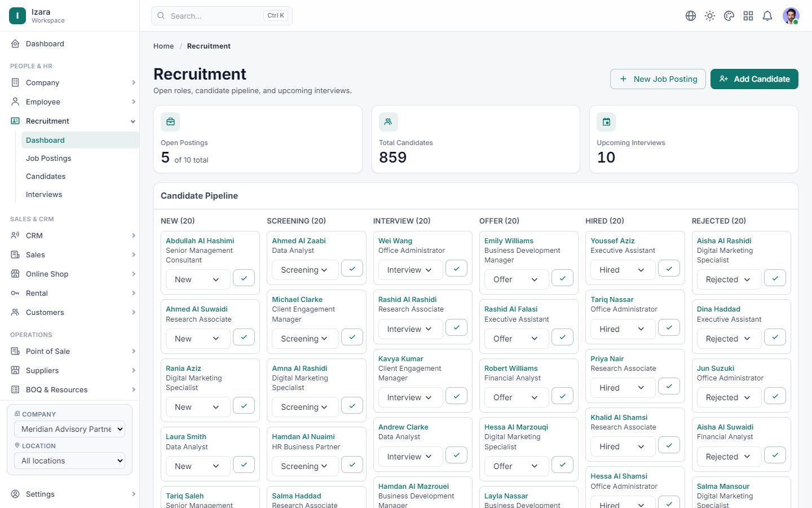The width and height of the screenshot is (812, 508).
Task: Go to Home breadcrumb link
Action: pyautogui.click(x=164, y=46)
